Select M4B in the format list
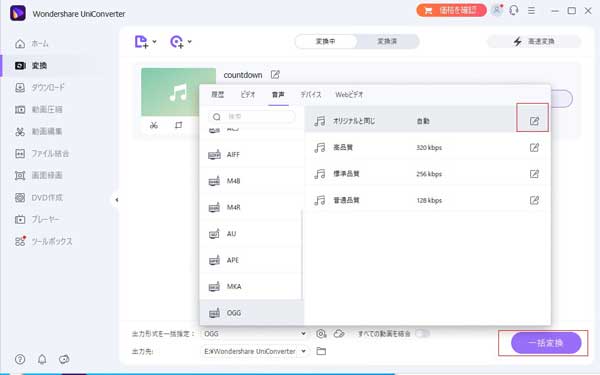The image size is (600, 375). pyautogui.click(x=251, y=181)
